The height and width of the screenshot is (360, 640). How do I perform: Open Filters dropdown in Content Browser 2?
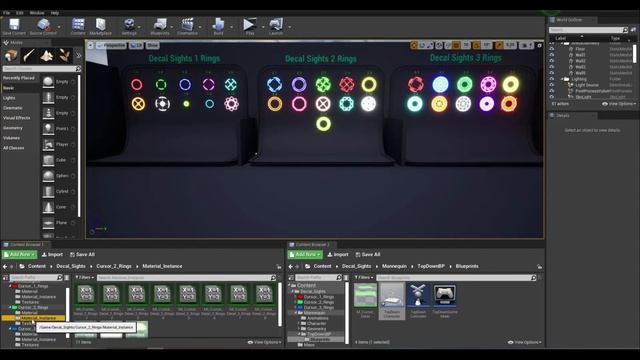(363, 278)
